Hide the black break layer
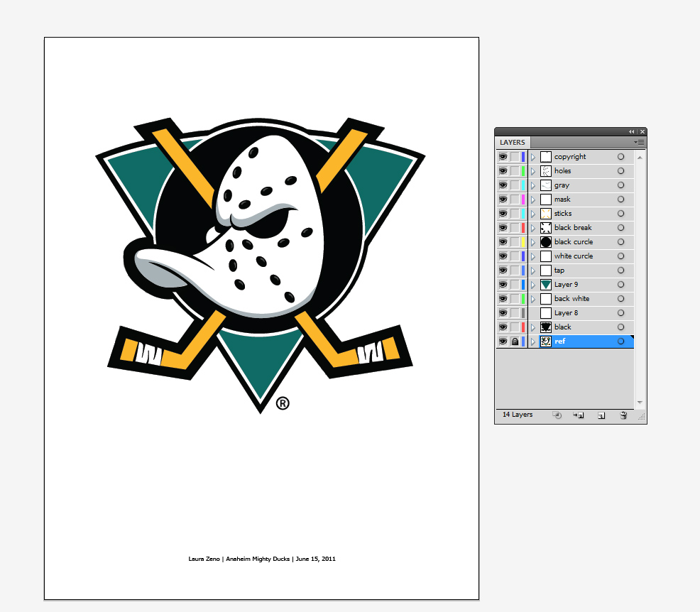Image resolution: width=700 pixels, height=612 pixels. pos(502,227)
